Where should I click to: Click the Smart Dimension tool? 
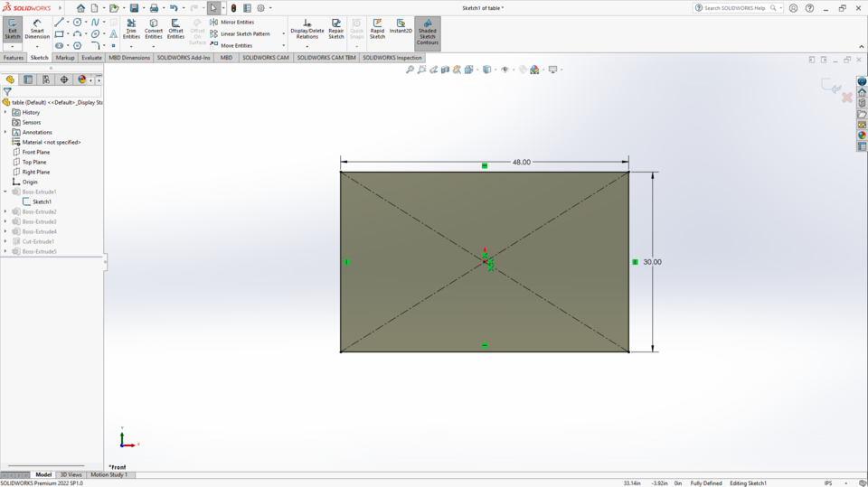tap(37, 28)
